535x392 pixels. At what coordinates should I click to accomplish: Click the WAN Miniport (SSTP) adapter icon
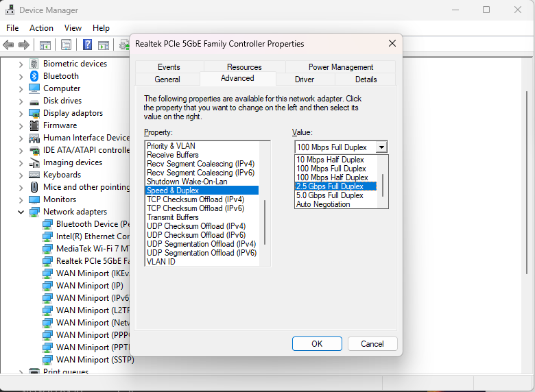click(47, 360)
